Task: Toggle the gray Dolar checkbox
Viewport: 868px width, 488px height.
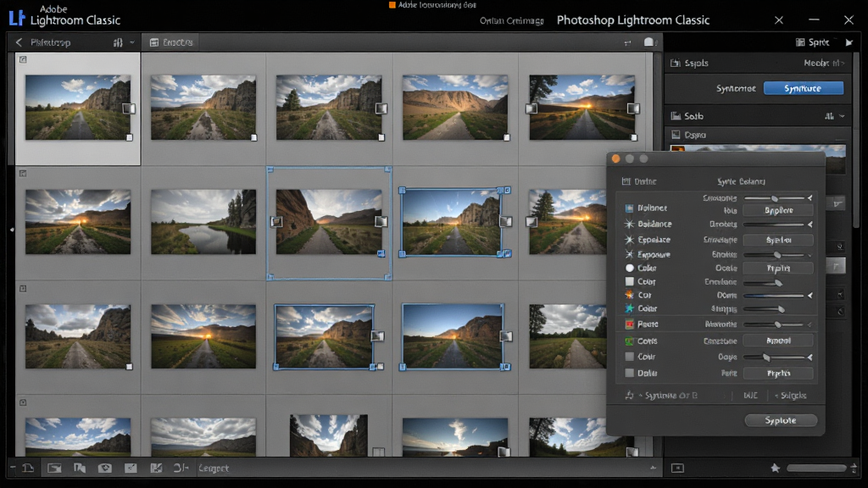Action: pyautogui.click(x=630, y=373)
